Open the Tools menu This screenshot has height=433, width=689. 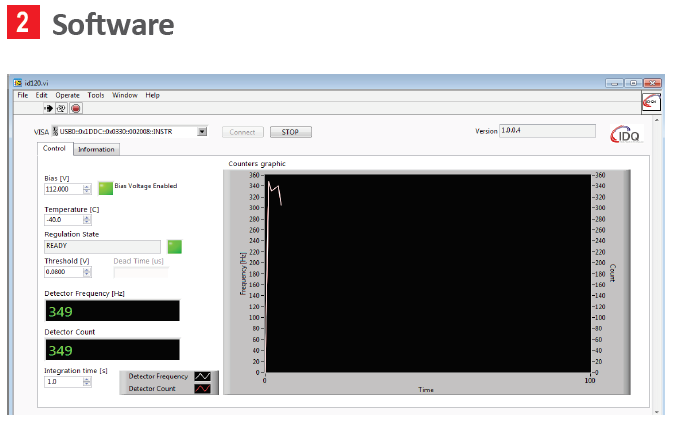(x=95, y=95)
